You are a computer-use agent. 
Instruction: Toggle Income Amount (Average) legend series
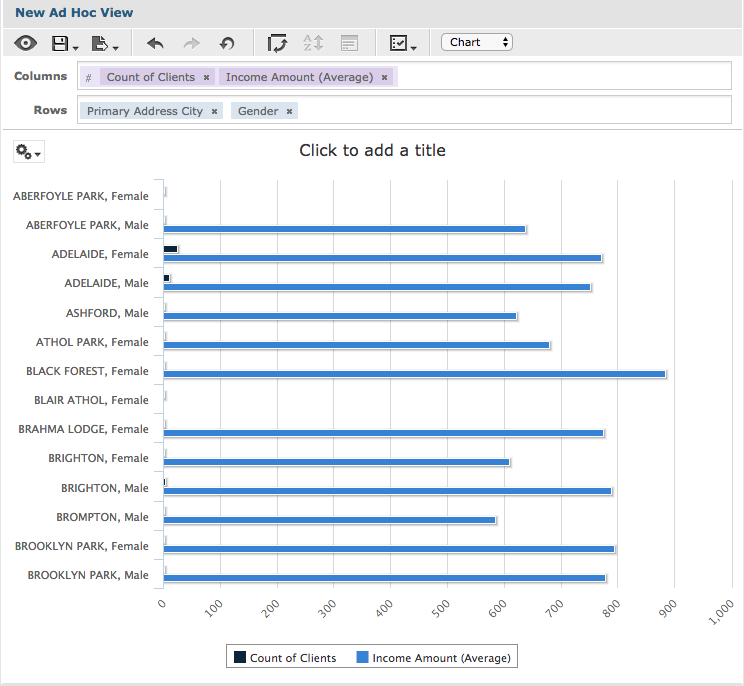(x=433, y=658)
